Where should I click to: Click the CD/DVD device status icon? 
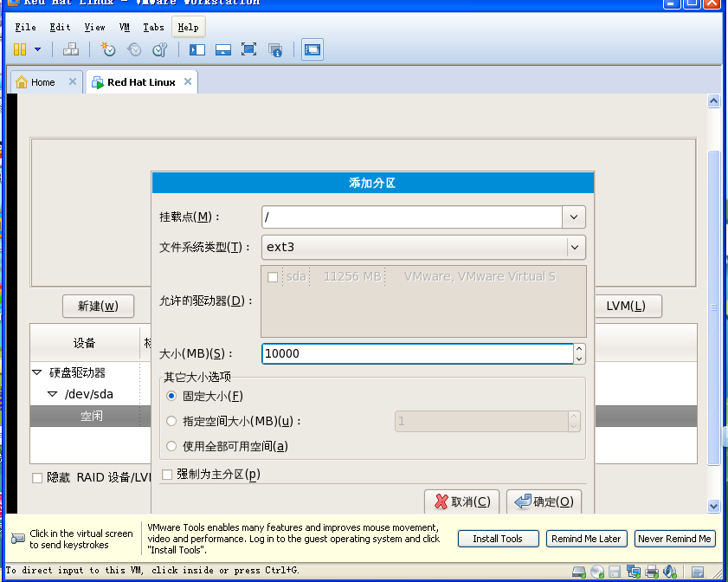(596, 572)
